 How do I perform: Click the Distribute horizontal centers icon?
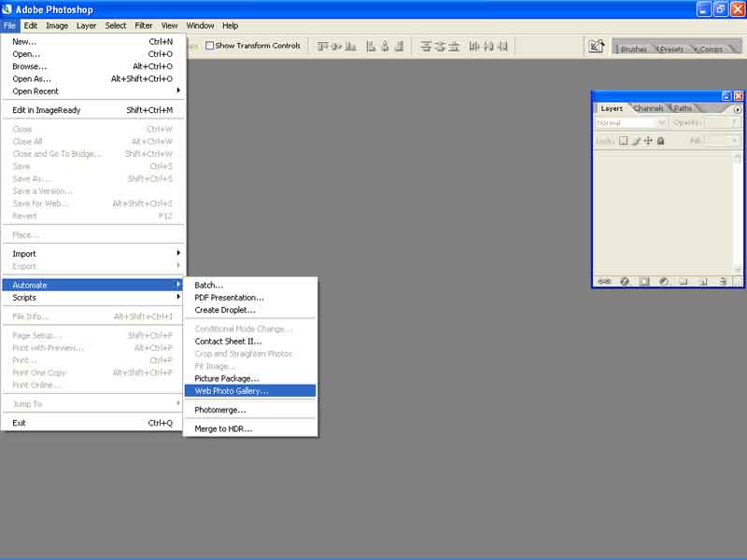point(488,46)
